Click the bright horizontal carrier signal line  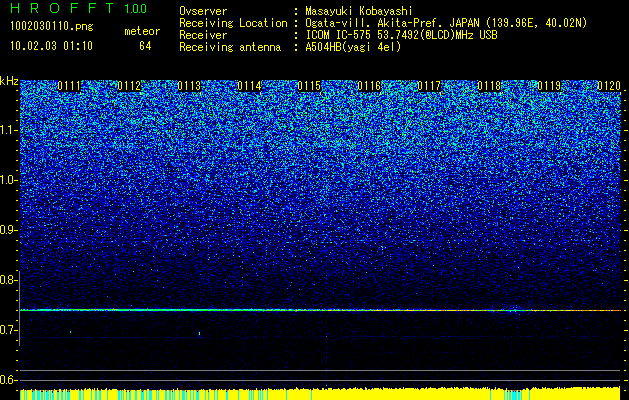click(321, 310)
